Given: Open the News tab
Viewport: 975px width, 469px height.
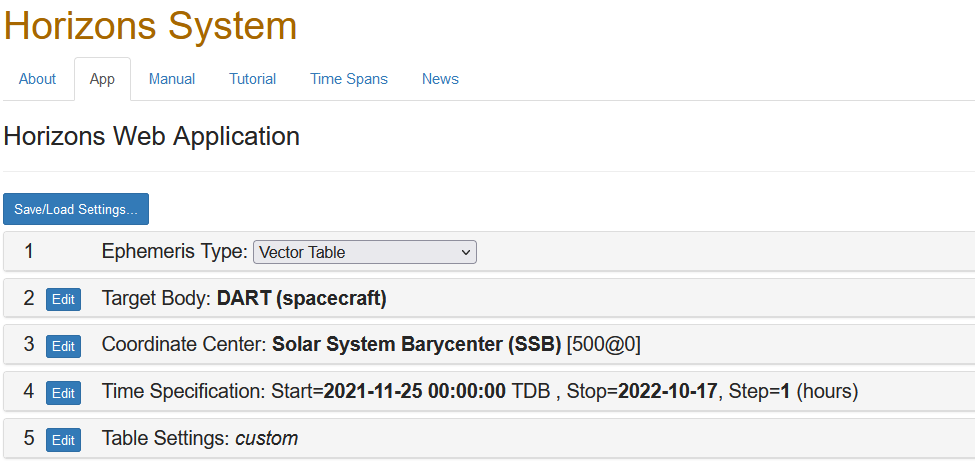Looking at the screenshot, I should 440,79.
